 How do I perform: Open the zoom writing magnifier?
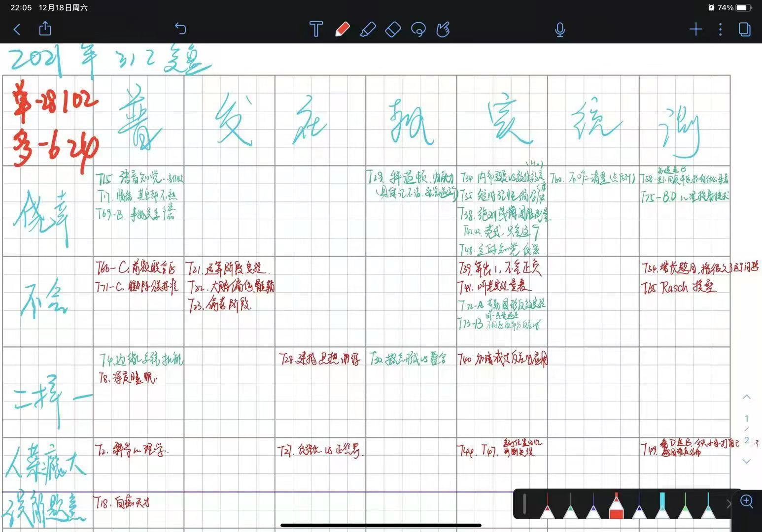click(x=747, y=501)
